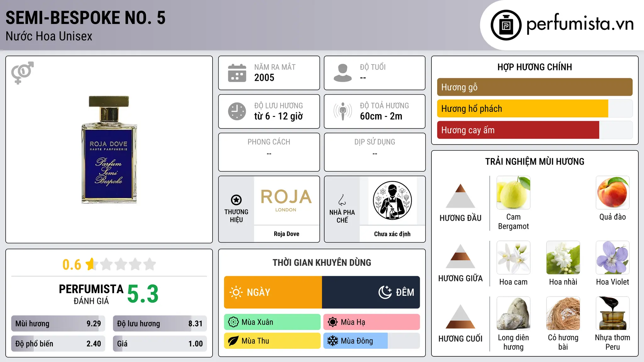Click the Độ phổ biến 2.40 score bar
Image resolution: width=644 pixels, height=362 pixels.
click(58, 344)
